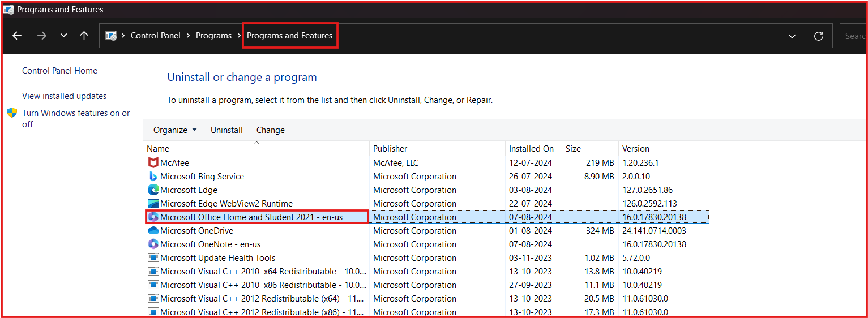Click the 12-07-2024 install date
The image size is (868, 318).
(531, 163)
